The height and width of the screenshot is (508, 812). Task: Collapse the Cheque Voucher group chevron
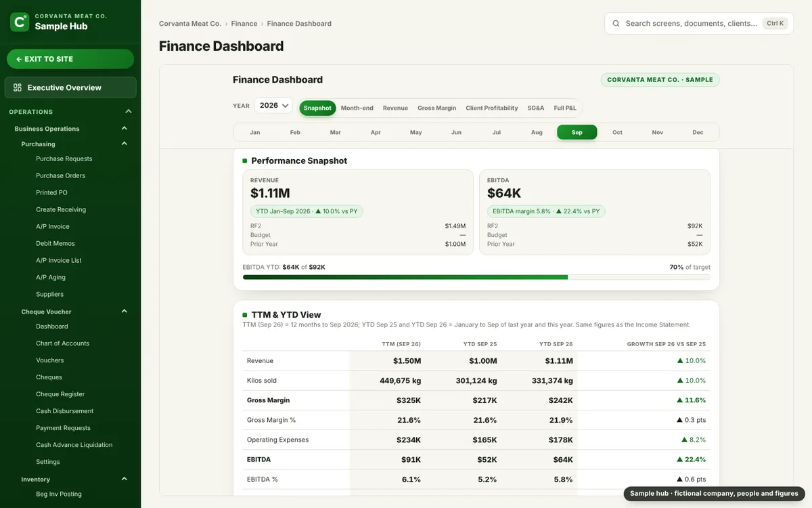pyautogui.click(x=125, y=312)
